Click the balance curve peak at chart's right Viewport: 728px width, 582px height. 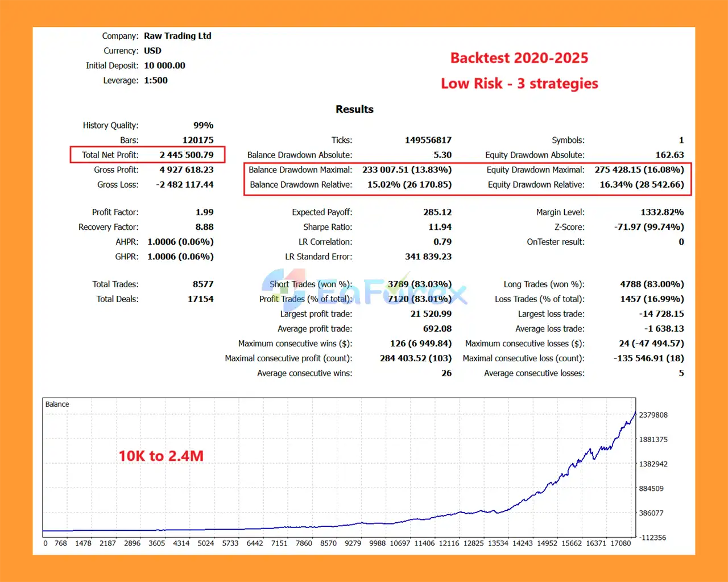[635, 412]
